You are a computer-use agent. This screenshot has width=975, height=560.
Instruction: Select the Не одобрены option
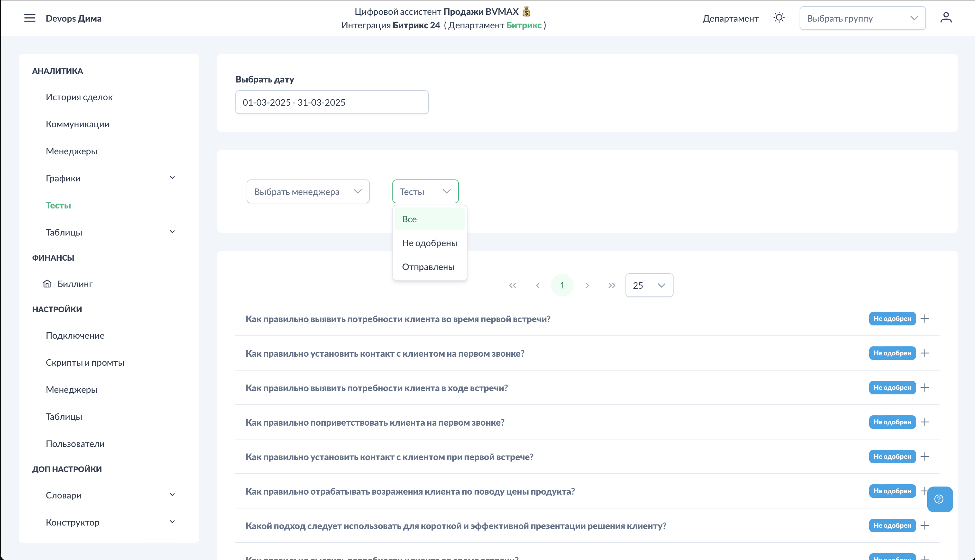[x=429, y=243]
